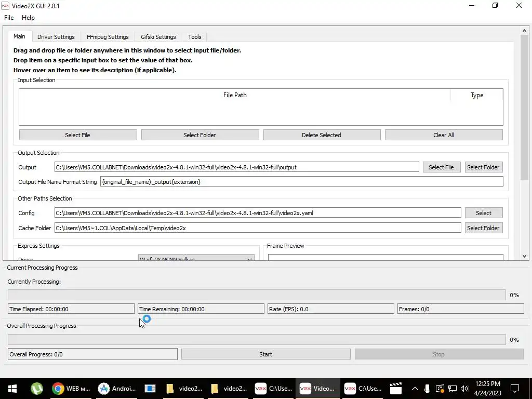This screenshot has width=532, height=399.
Task: Open the second video2 folder taskbar item
Action: 229,389
